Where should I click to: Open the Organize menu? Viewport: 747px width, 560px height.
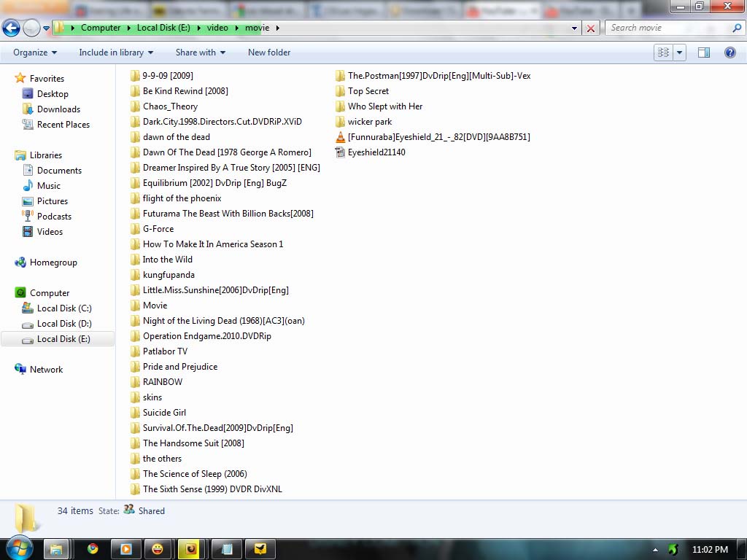(x=35, y=52)
